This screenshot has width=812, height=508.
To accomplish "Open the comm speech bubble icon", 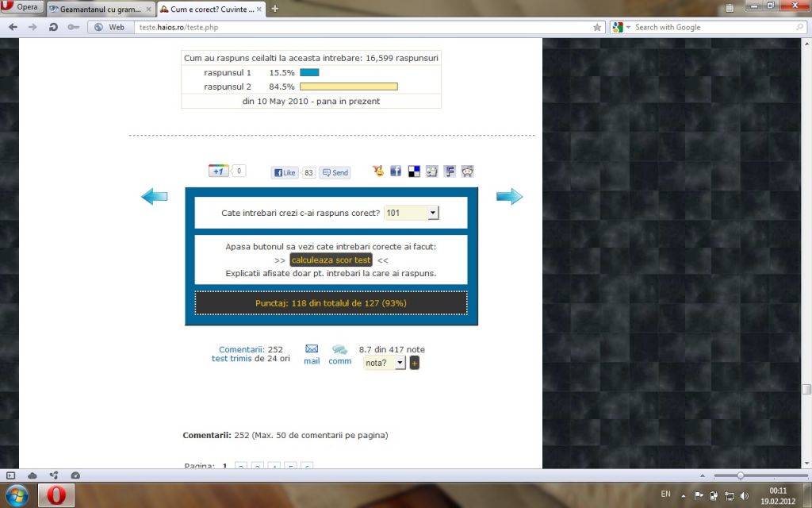I will tap(339, 349).
